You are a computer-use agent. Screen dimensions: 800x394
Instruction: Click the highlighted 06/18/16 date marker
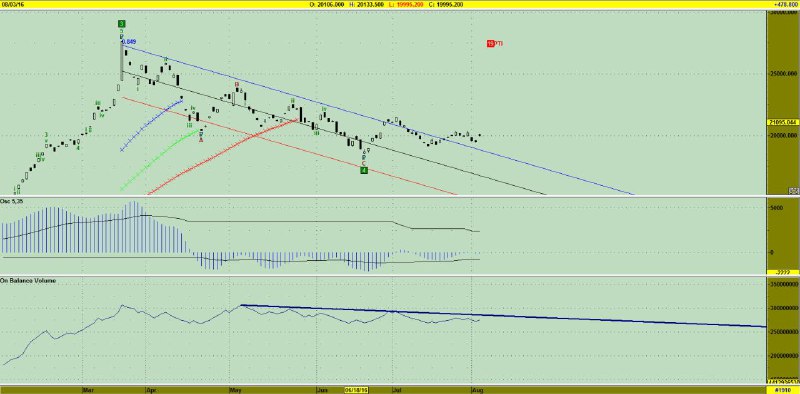[356, 389]
